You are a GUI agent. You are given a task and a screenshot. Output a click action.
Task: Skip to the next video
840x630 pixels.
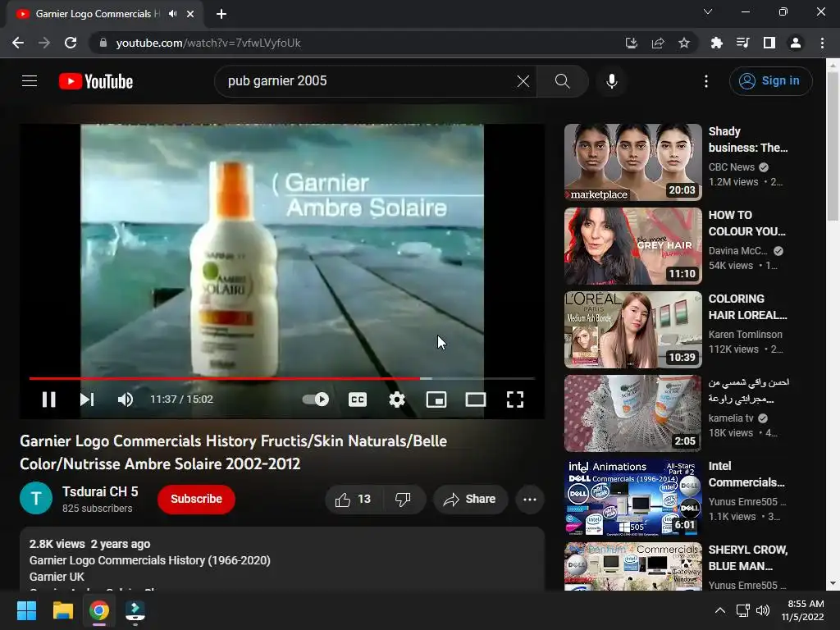(x=87, y=399)
